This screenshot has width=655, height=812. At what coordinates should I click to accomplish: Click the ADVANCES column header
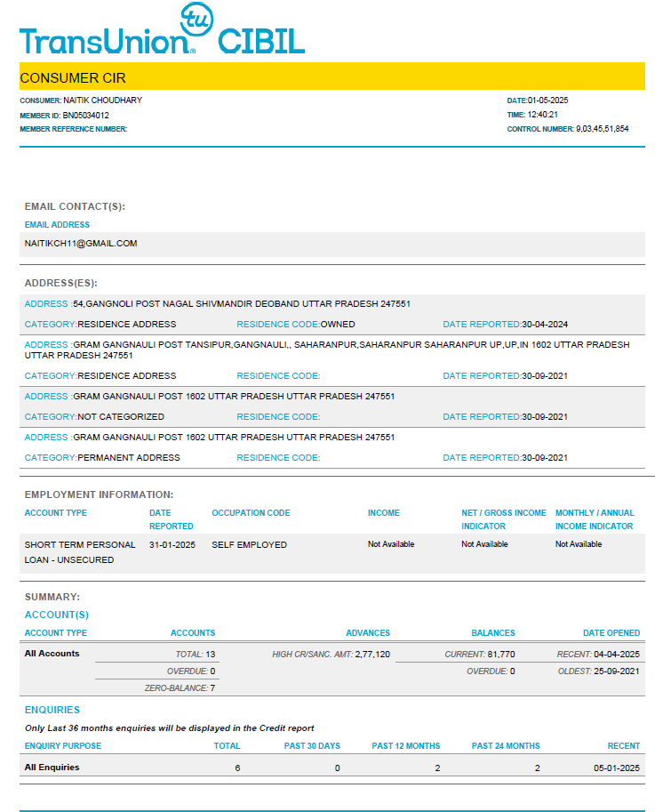[368, 633]
